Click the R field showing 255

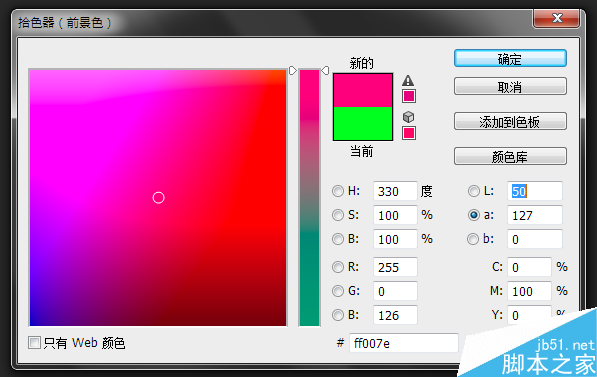(x=395, y=267)
